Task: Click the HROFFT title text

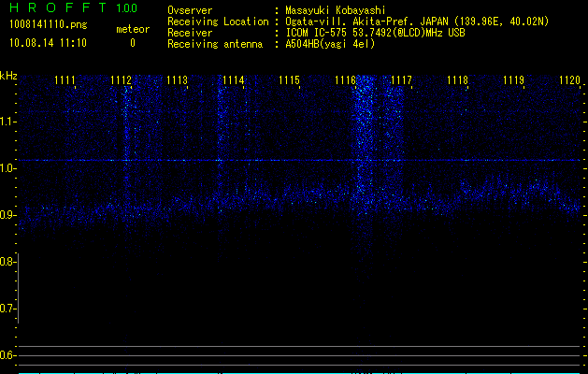Action: pos(57,7)
